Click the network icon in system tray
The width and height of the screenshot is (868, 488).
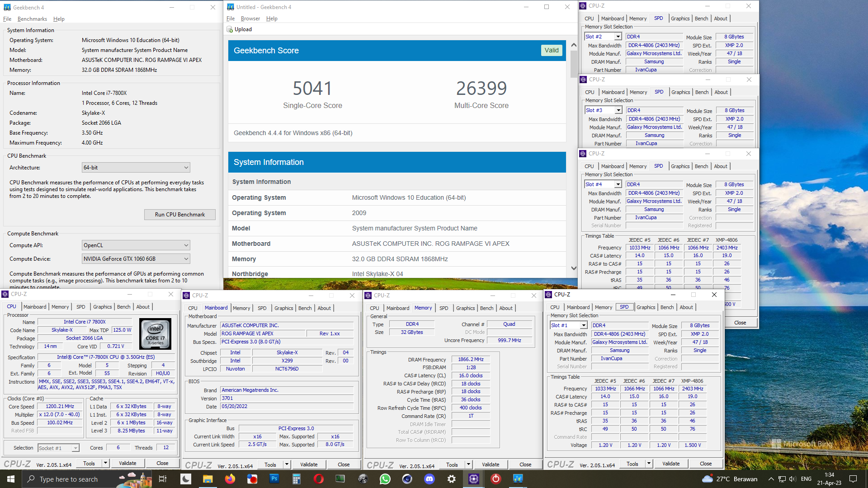tap(782, 479)
